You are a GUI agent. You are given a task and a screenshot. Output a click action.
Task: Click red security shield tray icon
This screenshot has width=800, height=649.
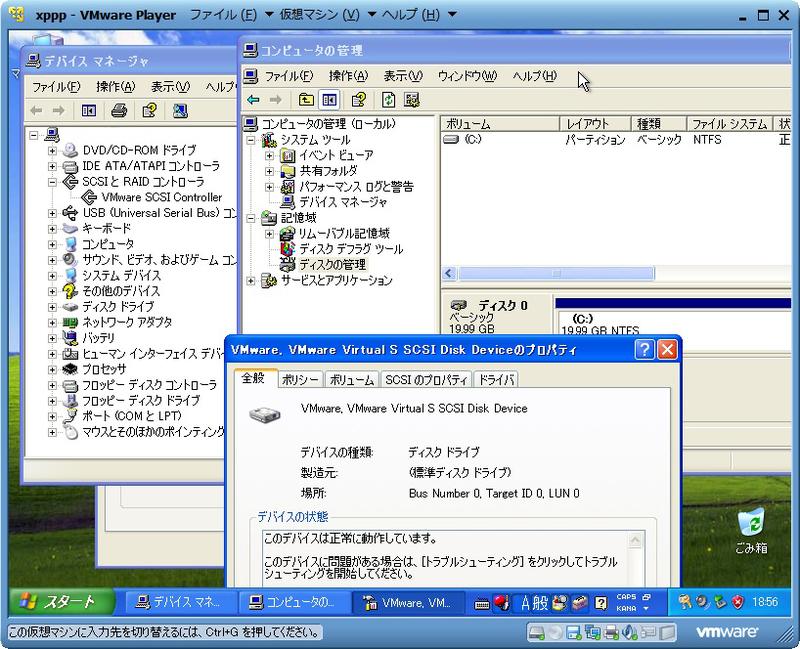pyautogui.click(x=738, y=603)
